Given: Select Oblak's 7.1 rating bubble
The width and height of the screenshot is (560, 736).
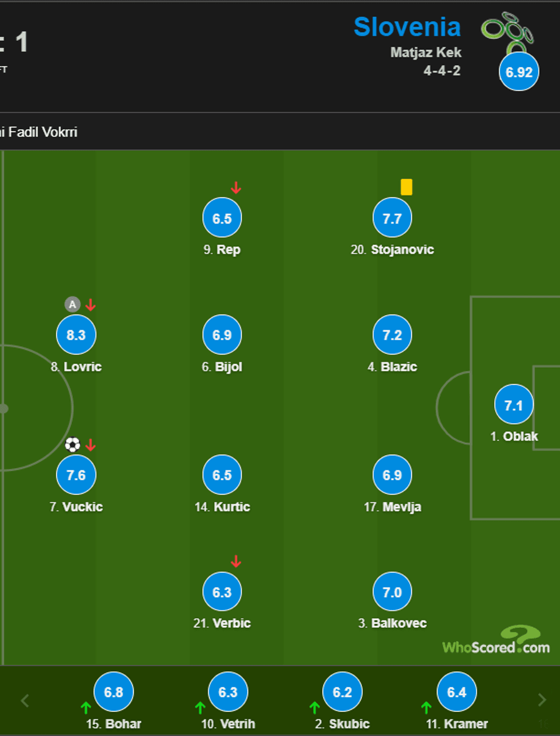Looking at the screenshot, I should [x=514, y=405].
